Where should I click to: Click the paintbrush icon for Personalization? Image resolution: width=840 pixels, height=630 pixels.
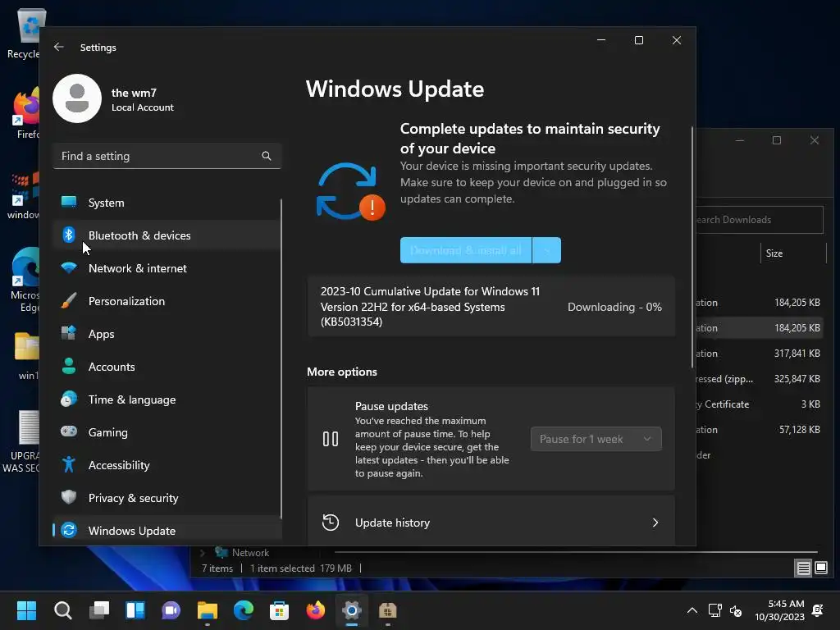pyautogui.click(x=69, y=300)
